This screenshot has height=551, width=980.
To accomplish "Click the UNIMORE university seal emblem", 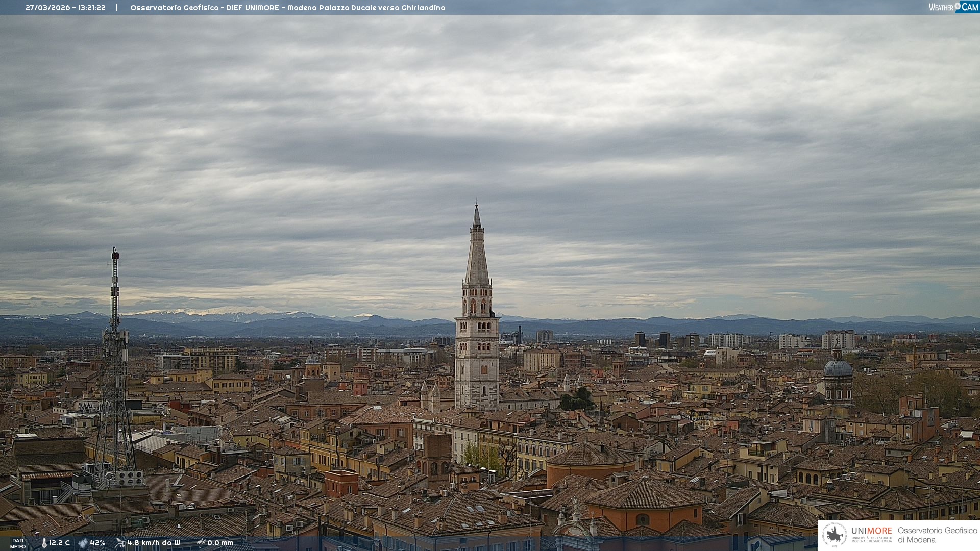I will pyautogui.click(x=835, y=535).
